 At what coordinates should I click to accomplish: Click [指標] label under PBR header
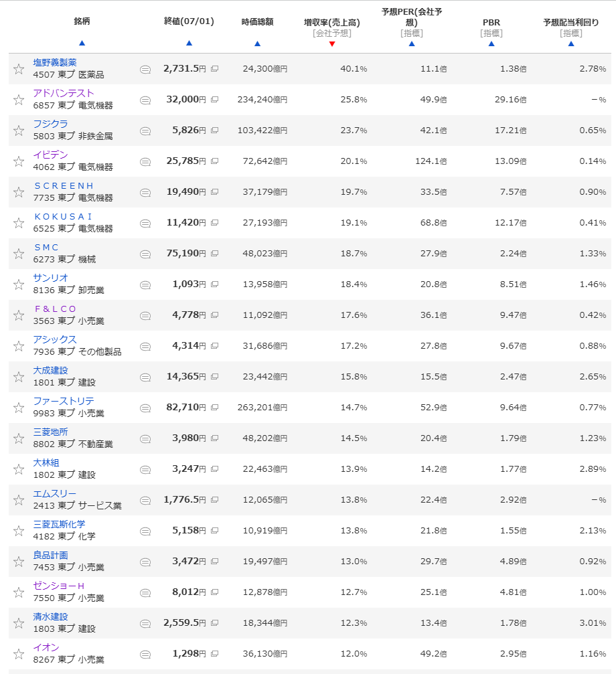coord(491,33)
